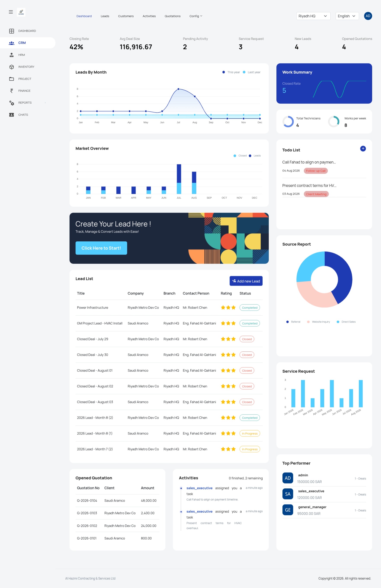Click the AD user avatar
This screenshot has width=381, height=588.
tap(368, 16)
